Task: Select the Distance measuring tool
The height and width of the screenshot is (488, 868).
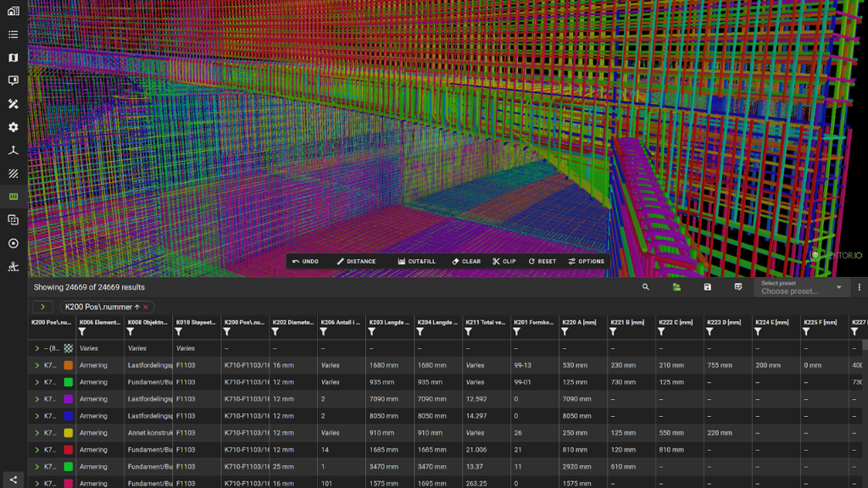Action: point(356,261)
